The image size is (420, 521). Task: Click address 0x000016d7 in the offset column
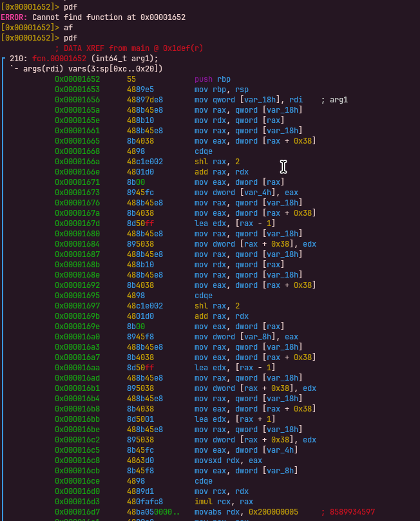click(x=77, y=512)
